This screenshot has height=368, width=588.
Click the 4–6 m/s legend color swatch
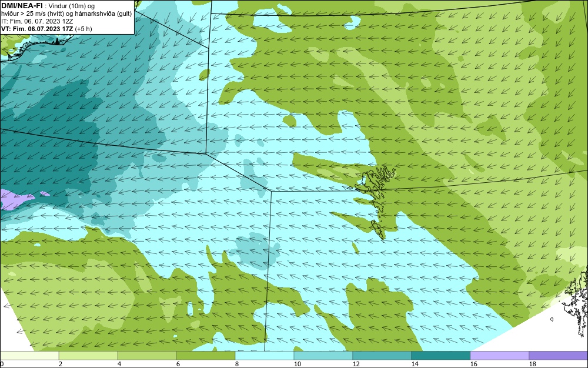(x=147, y=355)
